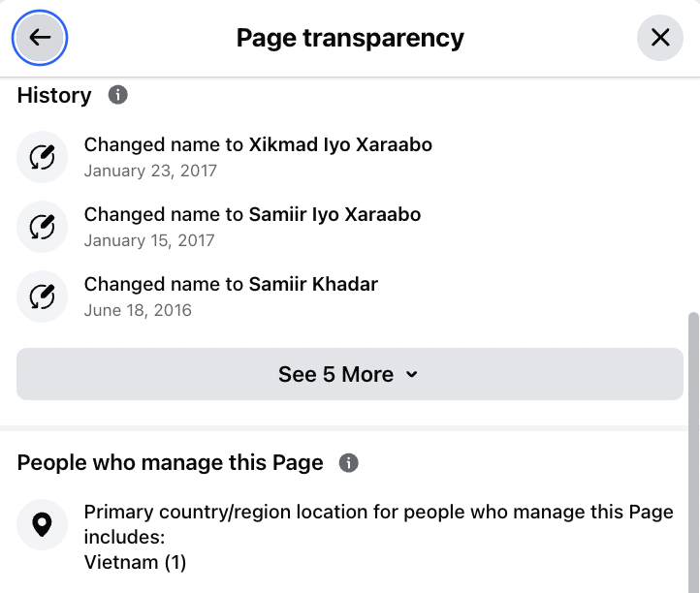
Task: Click info icon next to People who manage
Action: (349, 462)
